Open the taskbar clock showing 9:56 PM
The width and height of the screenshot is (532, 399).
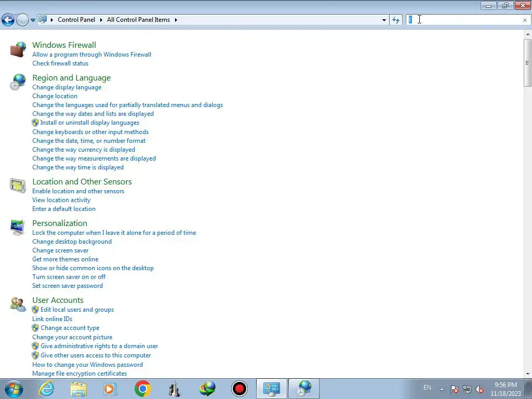coord(506,389)
